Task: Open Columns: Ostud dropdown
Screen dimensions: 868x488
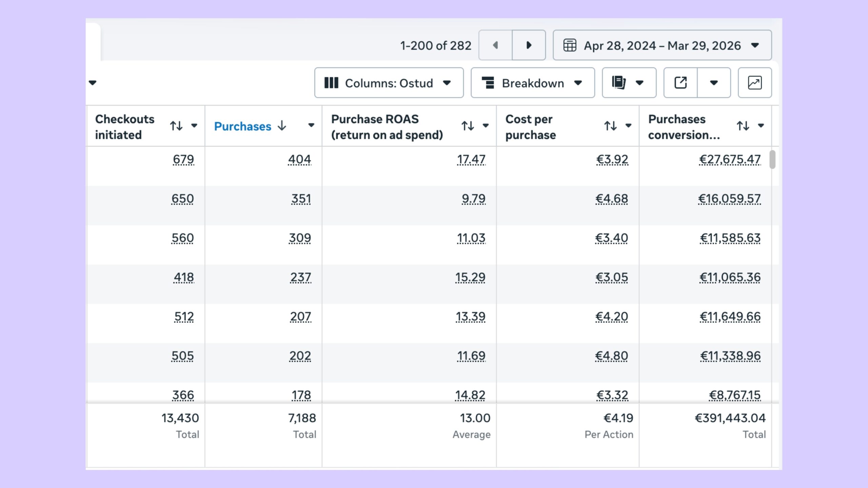Action: point(389,83)
